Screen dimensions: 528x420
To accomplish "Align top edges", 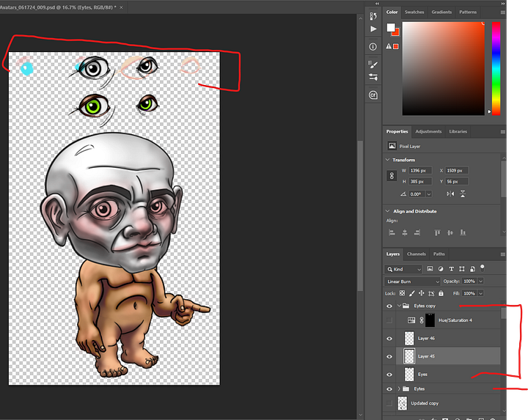I will 437,232.
